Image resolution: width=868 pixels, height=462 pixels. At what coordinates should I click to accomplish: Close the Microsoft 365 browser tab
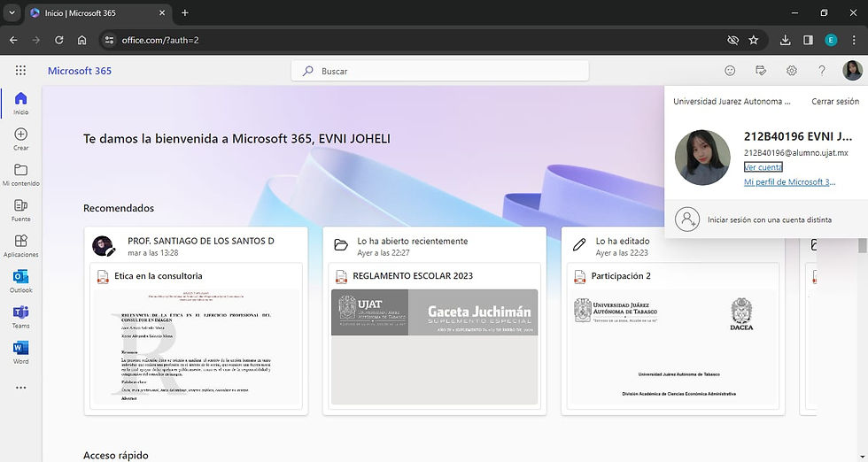[161, 12]
